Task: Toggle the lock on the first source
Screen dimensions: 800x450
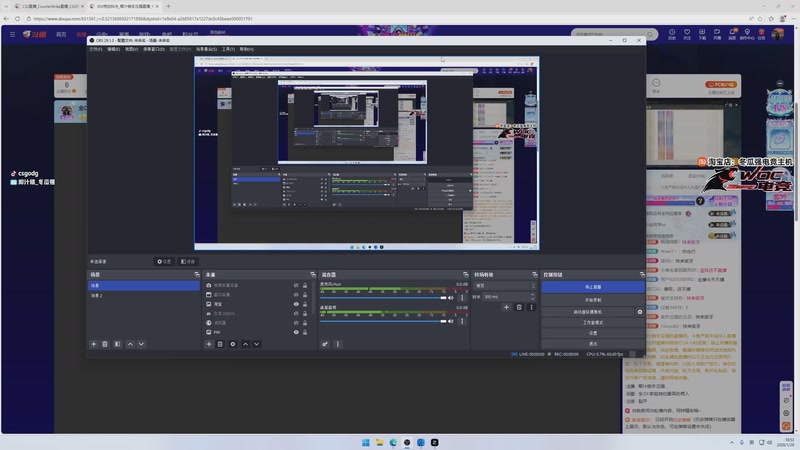Action: pyautogui.click(x=305, y=286)
